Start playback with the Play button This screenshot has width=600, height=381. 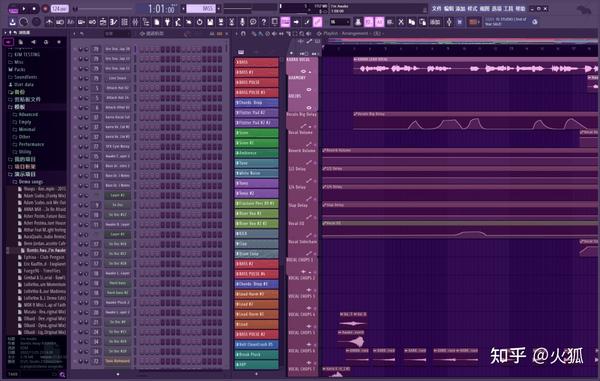tap(24, 8)
